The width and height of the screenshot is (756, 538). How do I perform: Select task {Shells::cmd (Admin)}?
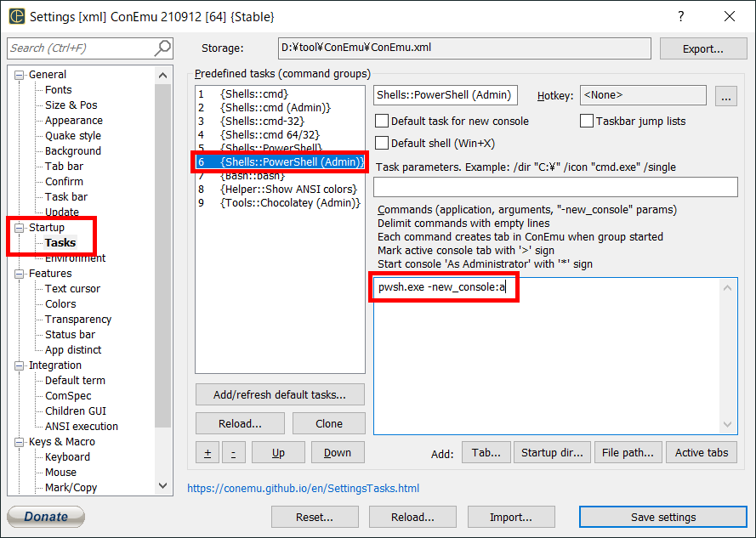click(280, 107)
